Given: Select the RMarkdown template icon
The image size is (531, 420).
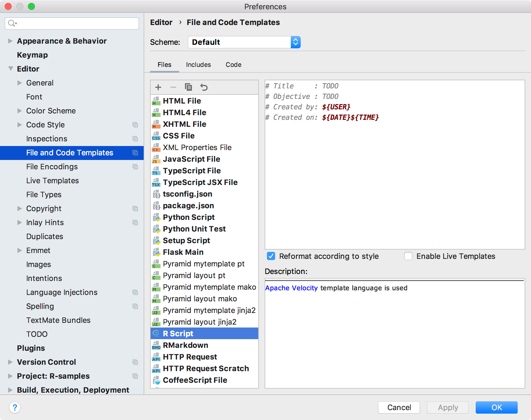Looking at the screenshot, I should [156, 346].
